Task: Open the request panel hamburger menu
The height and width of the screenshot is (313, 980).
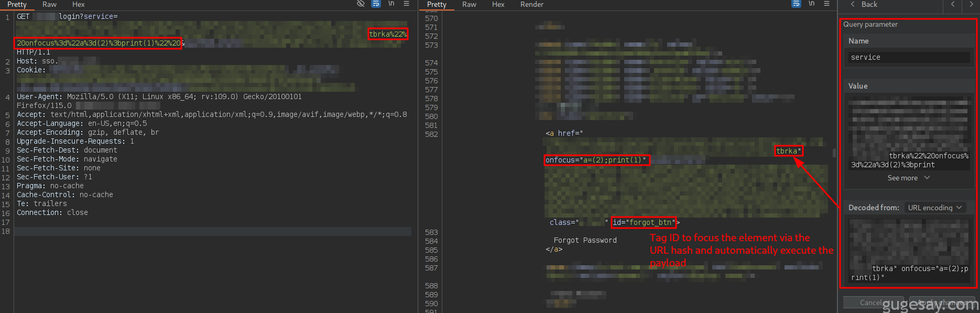Action: tap(406, 4)
